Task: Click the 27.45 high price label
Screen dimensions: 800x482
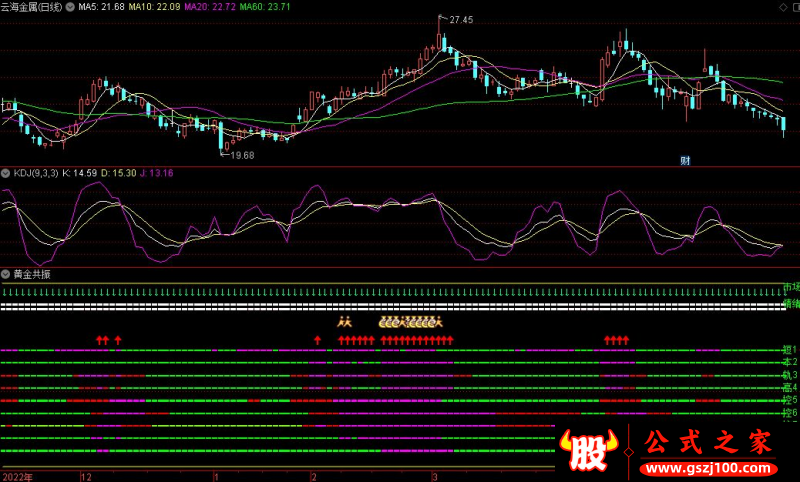Action: tap(460, 20)
